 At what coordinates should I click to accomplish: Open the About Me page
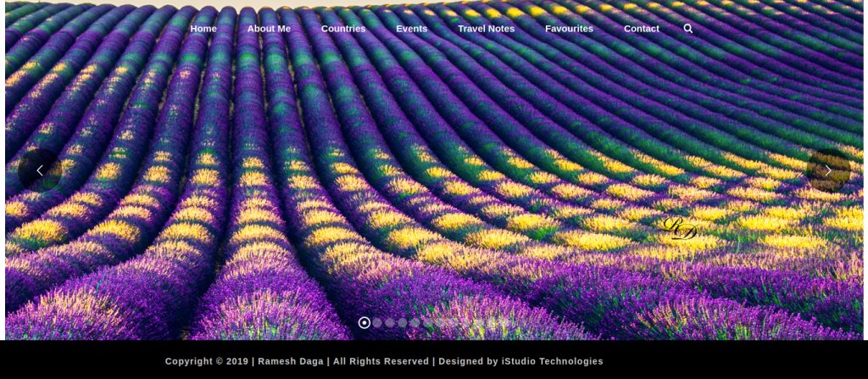[269, 29]
